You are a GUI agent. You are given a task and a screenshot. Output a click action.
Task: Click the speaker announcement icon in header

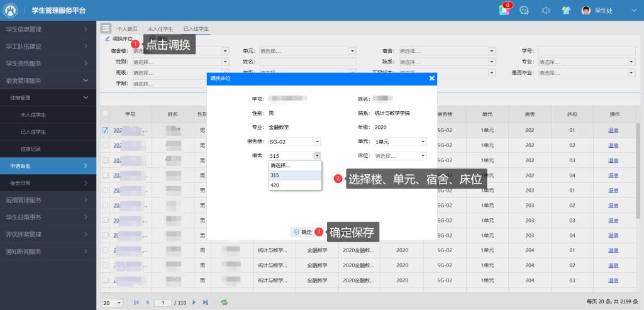pyautogui.click(x=545, y=10)
